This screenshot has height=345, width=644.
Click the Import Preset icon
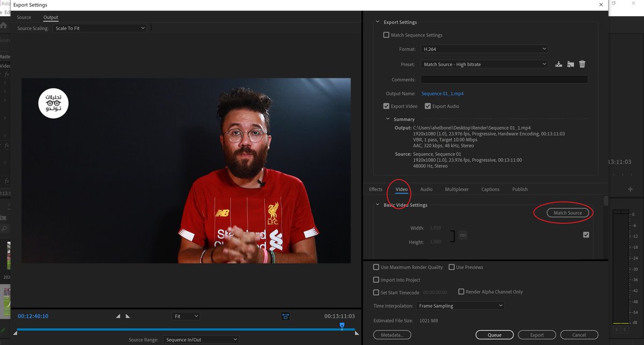(570, 64)
